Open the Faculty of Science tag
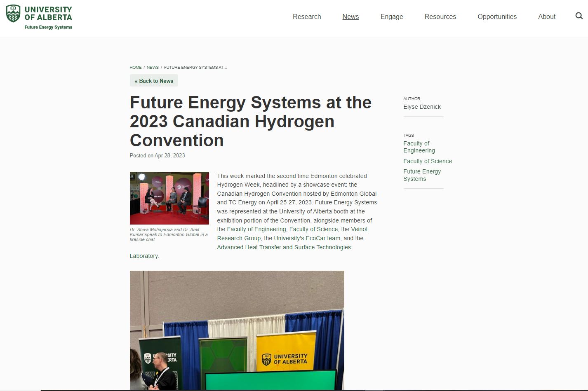This screenshot has width=588, height=391. pyautogui.click(x=427, y=161)
